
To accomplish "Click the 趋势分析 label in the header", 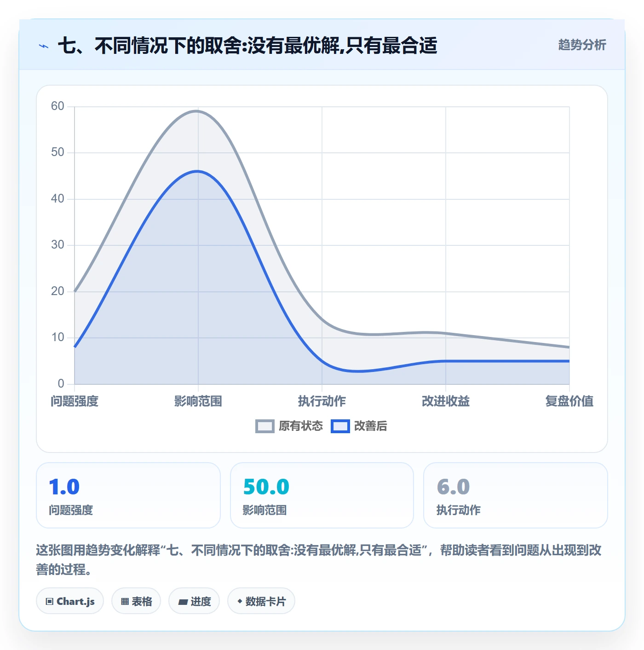I will 582,45.
